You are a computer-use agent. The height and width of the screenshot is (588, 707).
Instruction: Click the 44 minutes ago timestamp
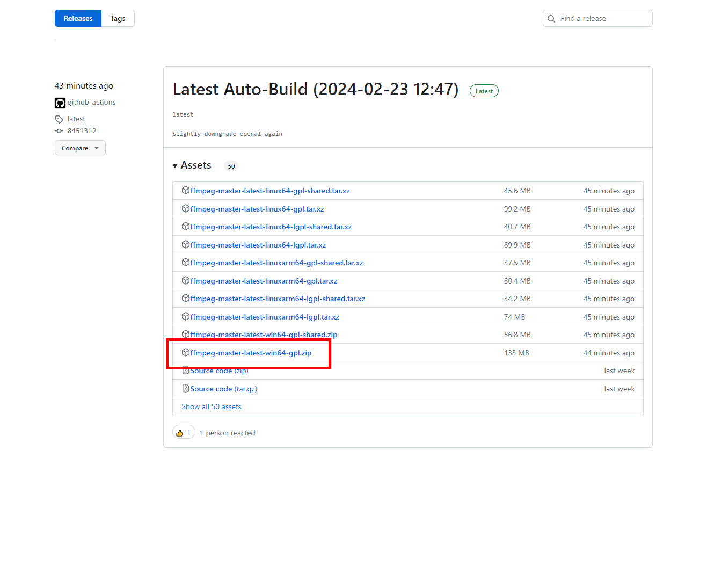609,353
